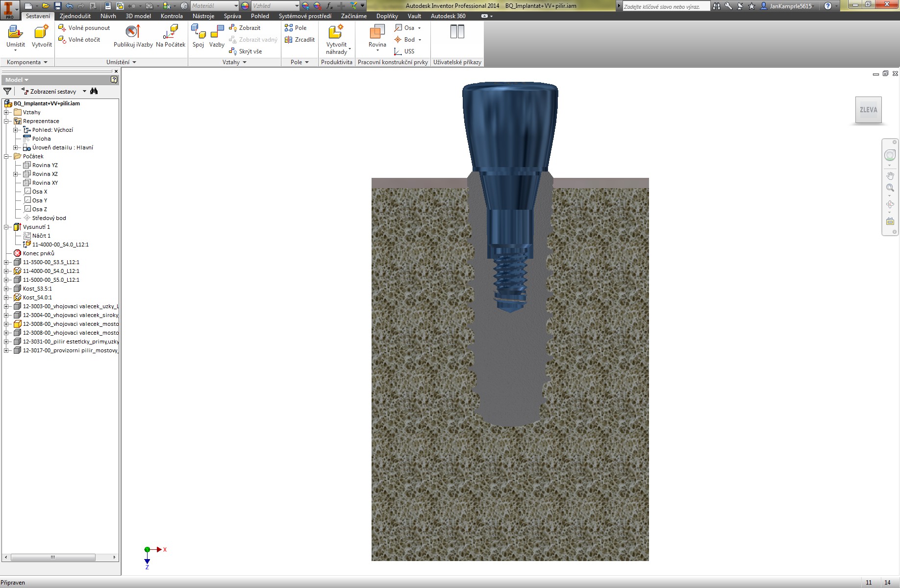Screen dimensions: 900x588
Task: Click the Publikuj iVazby icon
Action: [x=133, y=32]
